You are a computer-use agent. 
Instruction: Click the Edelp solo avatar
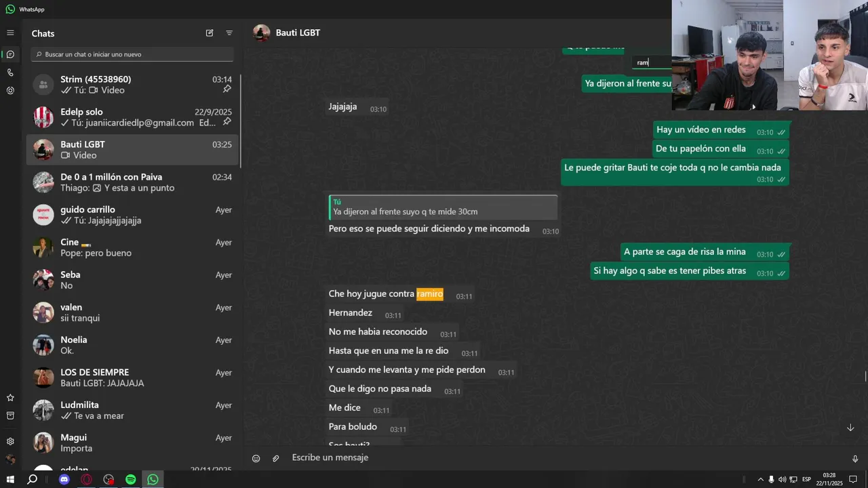tap(43, 117)
